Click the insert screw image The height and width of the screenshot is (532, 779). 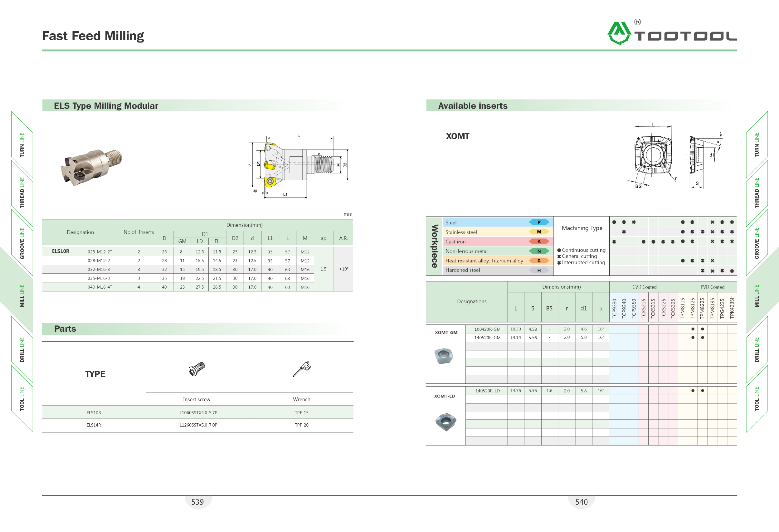[197, 369]
